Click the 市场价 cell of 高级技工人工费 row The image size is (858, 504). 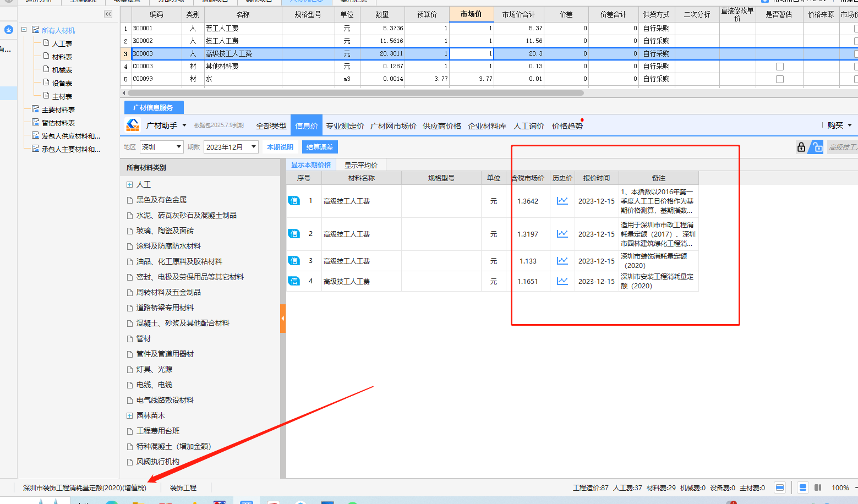(x=471, y=53)
